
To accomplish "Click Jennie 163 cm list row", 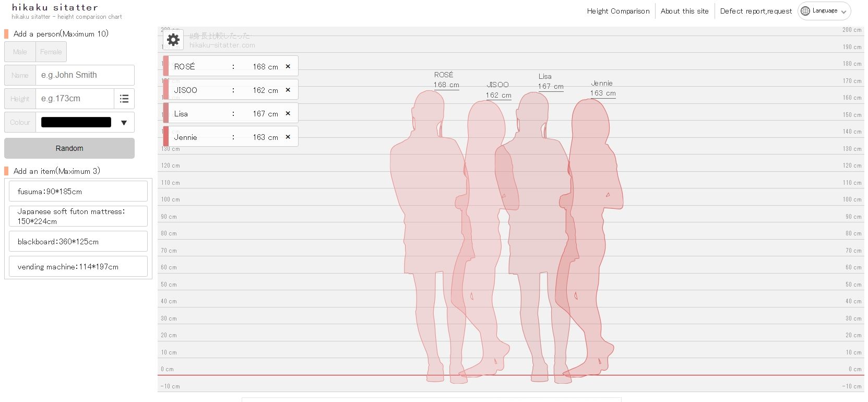I will (231, 137).
